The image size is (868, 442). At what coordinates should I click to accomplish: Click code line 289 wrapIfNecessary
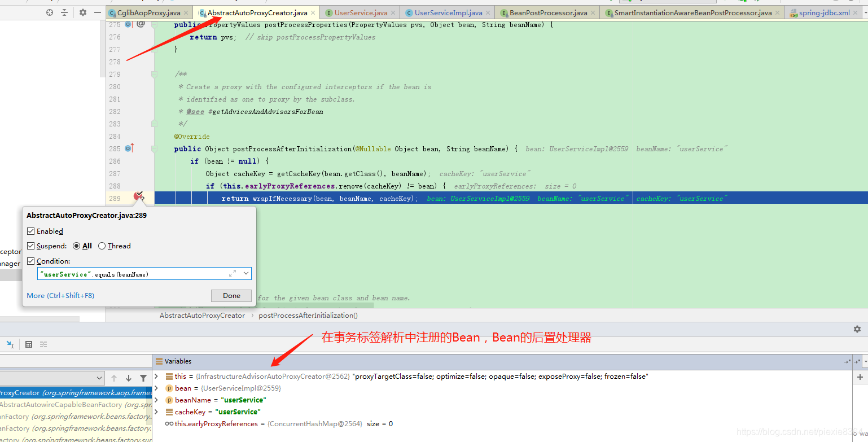click(319, 198)
